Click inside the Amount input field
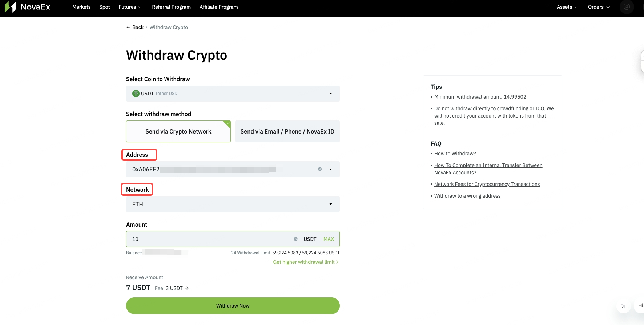Image resolution: width=644 pixels, height=325 pixels. [x=211, y=239]
